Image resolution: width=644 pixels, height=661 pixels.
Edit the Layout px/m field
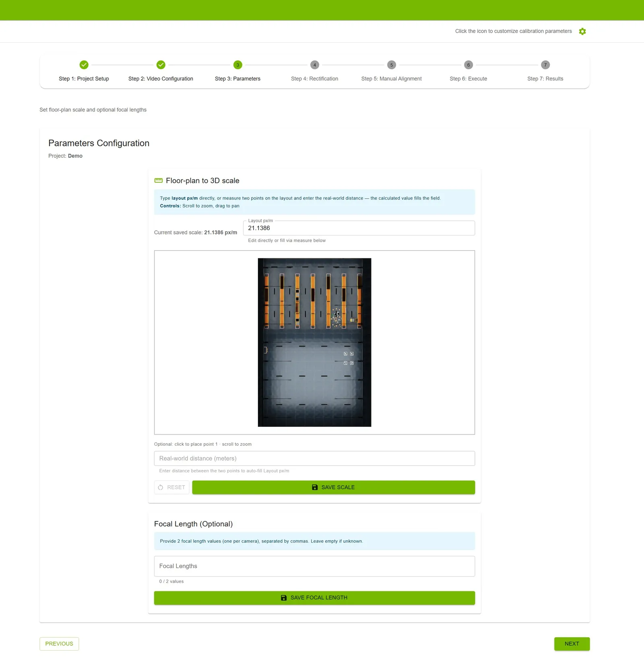click(x=359, y=228)
